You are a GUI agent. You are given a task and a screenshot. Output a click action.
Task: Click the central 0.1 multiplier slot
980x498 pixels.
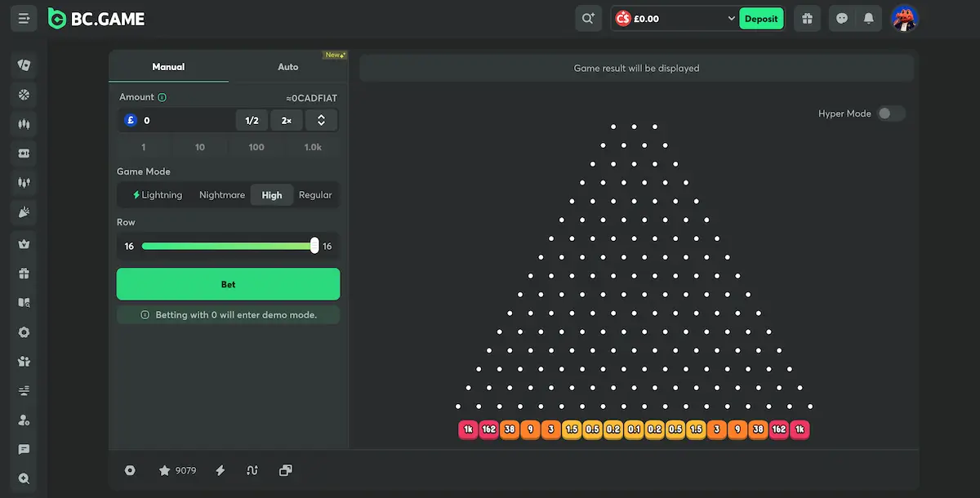(634, 429)
